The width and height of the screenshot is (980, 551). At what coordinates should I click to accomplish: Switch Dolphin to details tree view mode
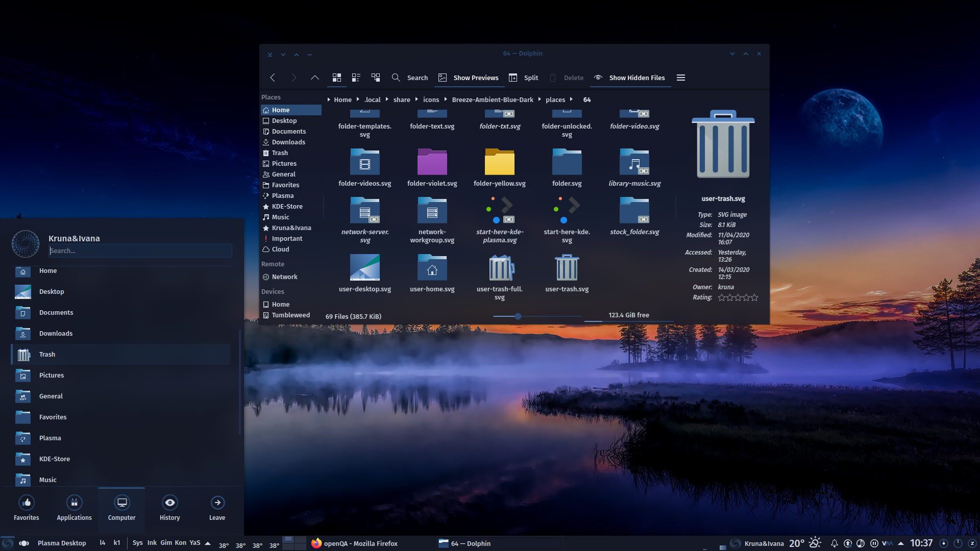[376, 78]
